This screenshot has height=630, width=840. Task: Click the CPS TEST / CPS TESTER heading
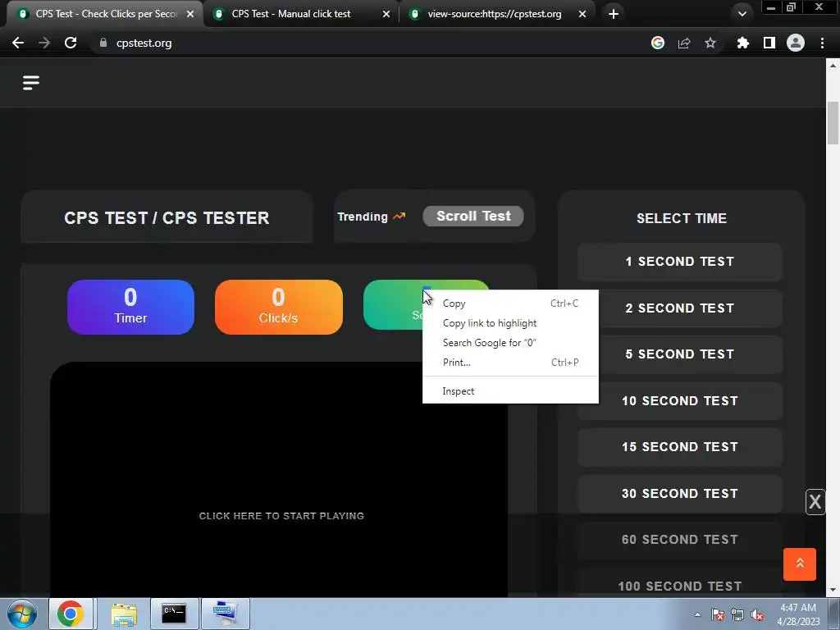pyautogui.click(x=167, y=218)
